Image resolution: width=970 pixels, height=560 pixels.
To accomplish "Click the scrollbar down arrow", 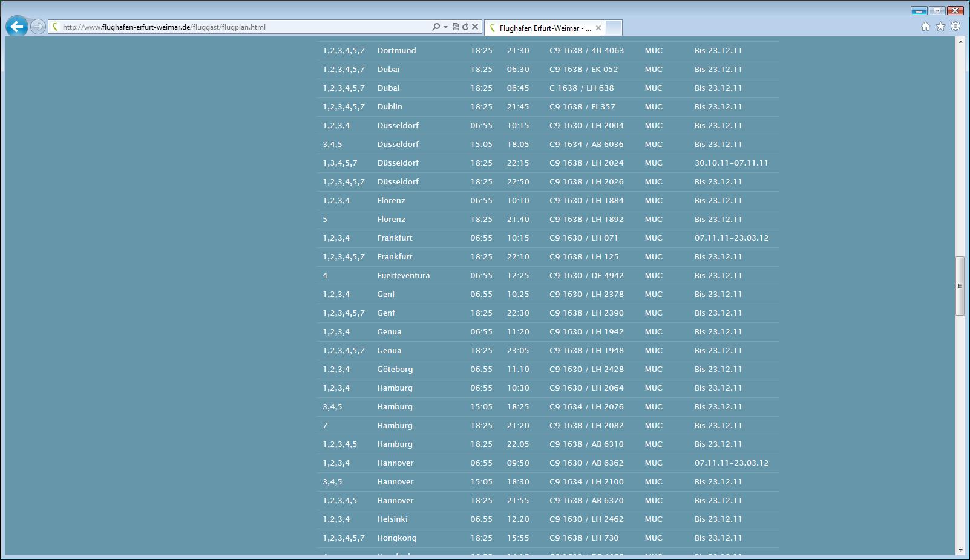I will tap(960, 550).
